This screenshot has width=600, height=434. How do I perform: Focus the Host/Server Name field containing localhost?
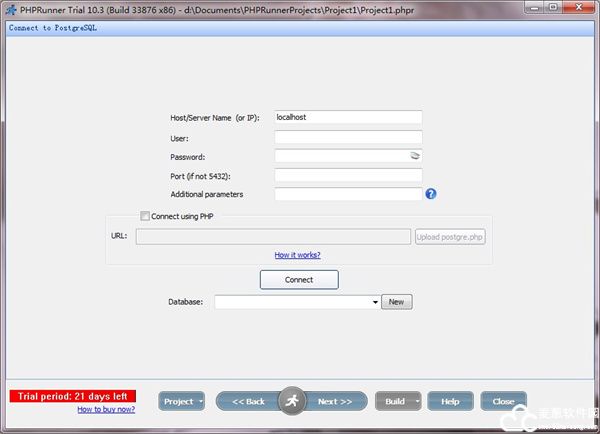(x=348, y=117)
